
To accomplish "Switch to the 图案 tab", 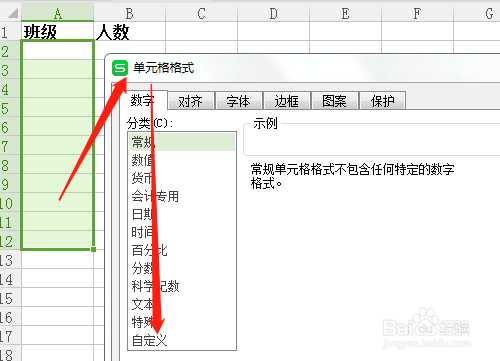I will [334, 101].
